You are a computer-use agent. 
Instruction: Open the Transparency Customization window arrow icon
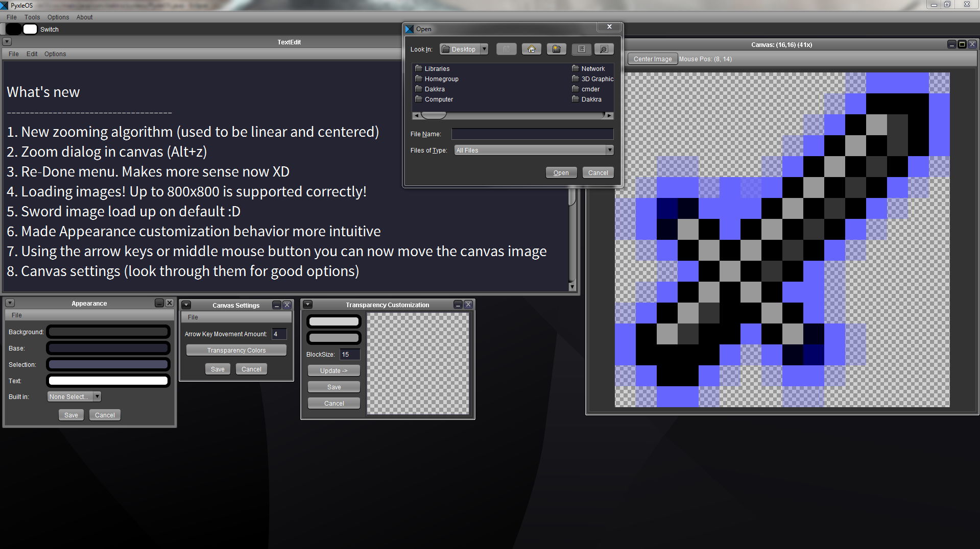click(x=307, y=305)
